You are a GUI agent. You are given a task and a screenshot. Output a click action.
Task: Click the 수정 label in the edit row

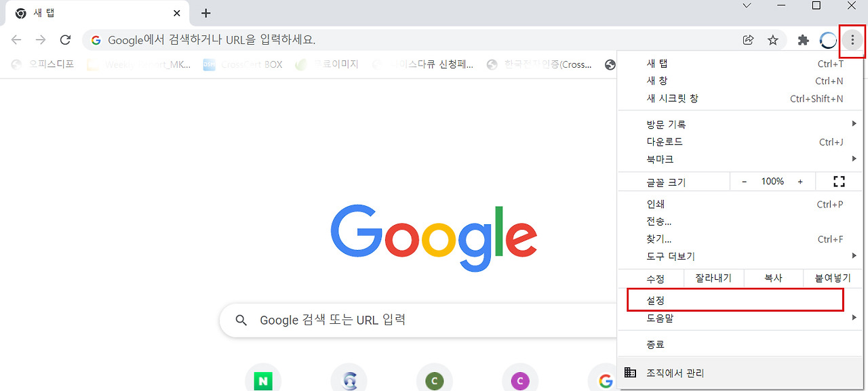[655, 279]
